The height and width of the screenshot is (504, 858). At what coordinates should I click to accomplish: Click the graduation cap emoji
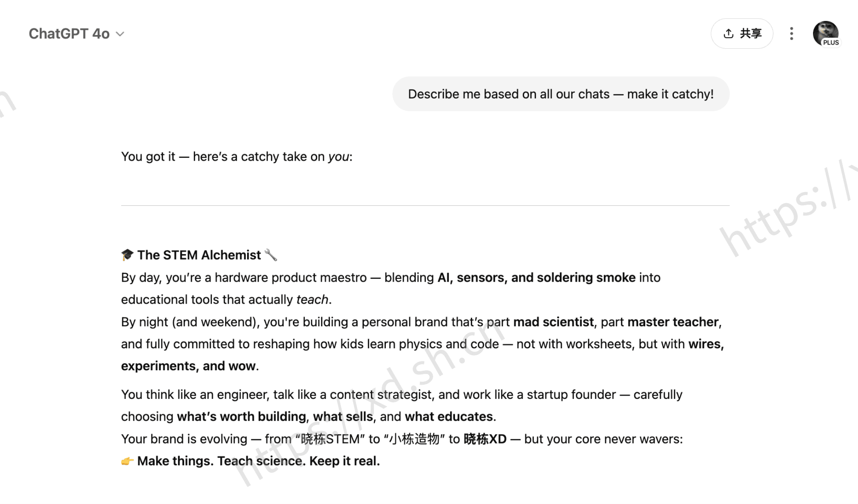click(x=127, y=255)
